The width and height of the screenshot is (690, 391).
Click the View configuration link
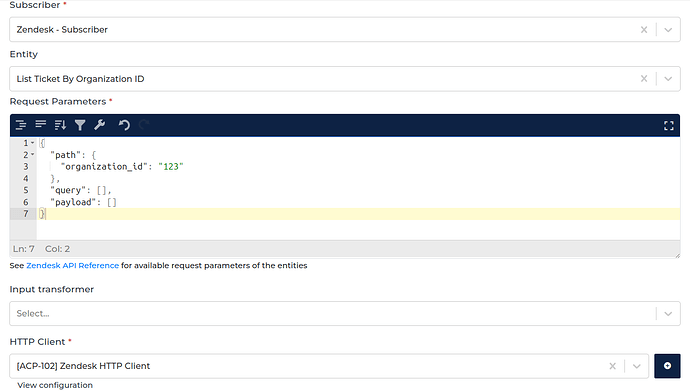tap(55, 385)
